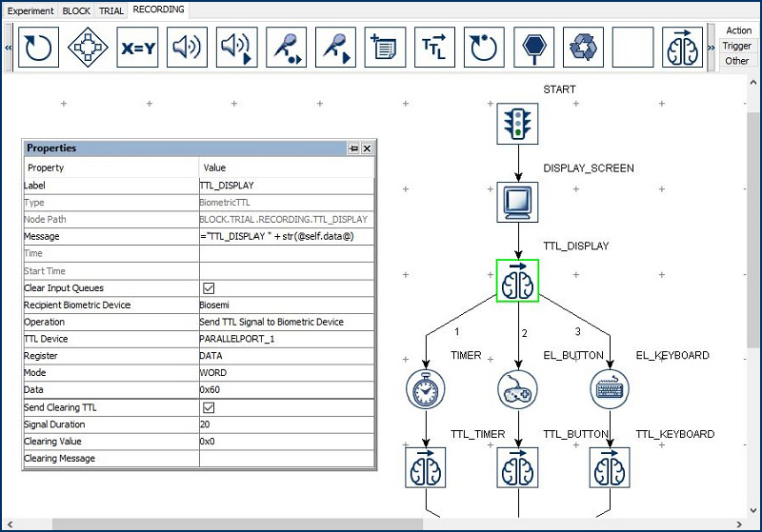762x532 pixels.
Task: Select the TTL_BUTTON brain node
Action: click(517, 468)
